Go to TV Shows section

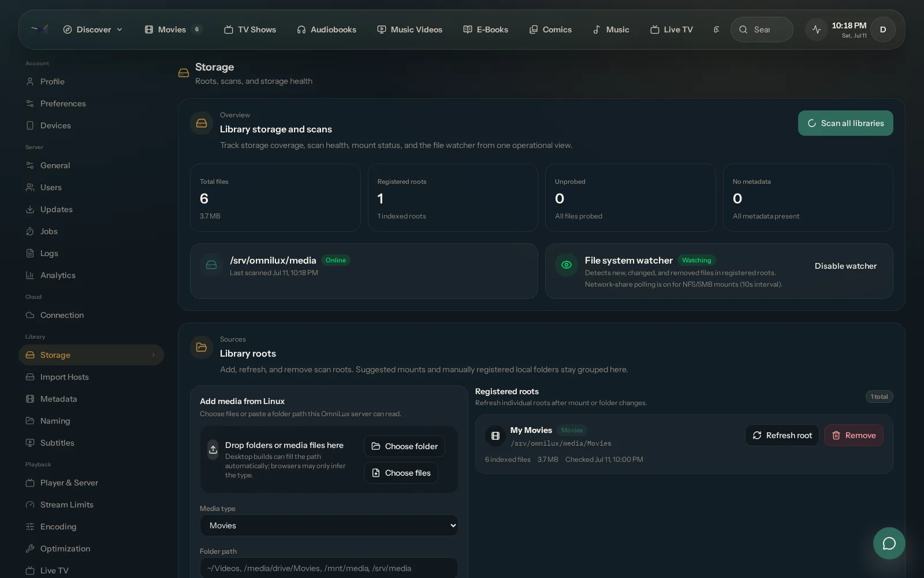tap(250, 29)
